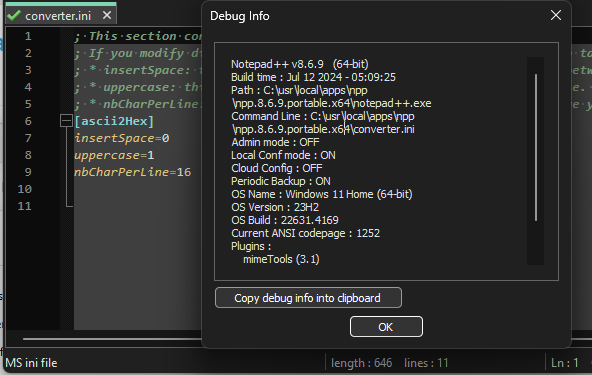
Task: Click the [ascii2Hex] section header text
Action: point(114,121)
